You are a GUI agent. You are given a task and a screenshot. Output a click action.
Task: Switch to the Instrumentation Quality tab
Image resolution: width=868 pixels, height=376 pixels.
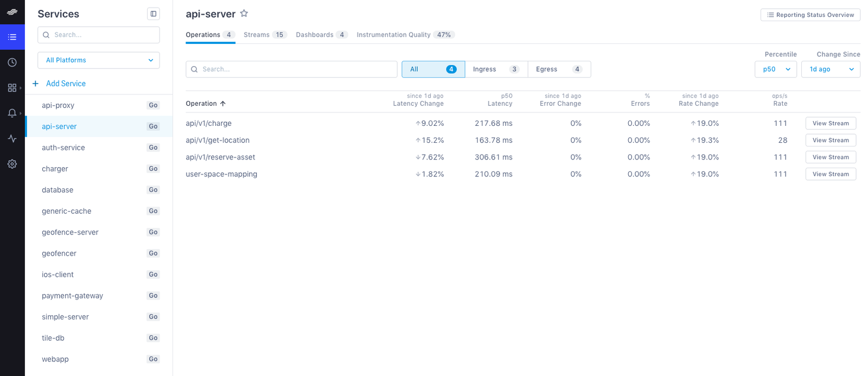pyautogui.click(x=405, y=35)
